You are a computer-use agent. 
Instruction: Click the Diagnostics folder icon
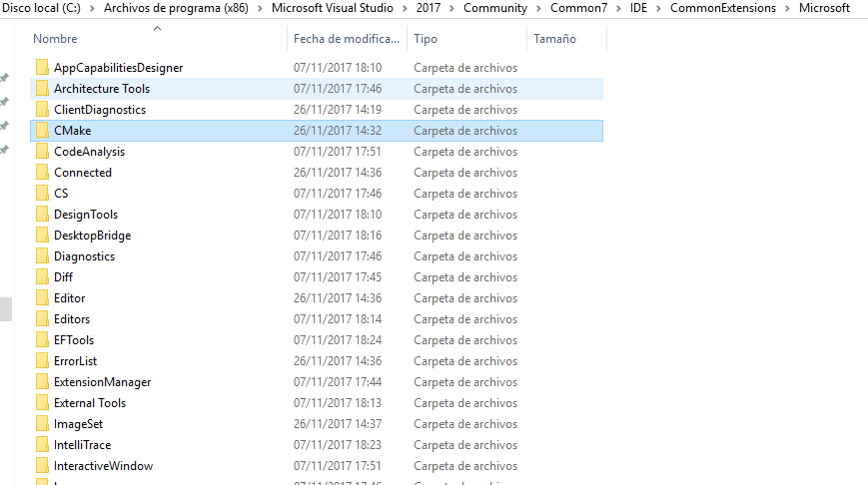click(42, 256)
